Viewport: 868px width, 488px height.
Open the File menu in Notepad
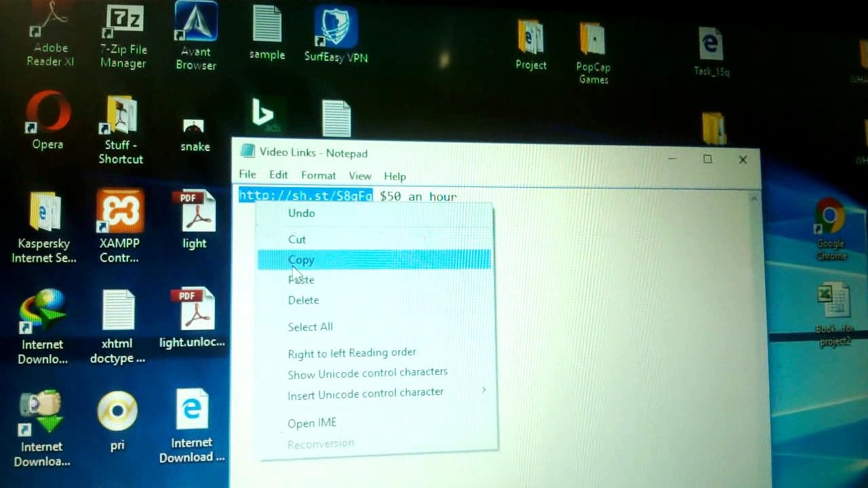tap(247, 175)
